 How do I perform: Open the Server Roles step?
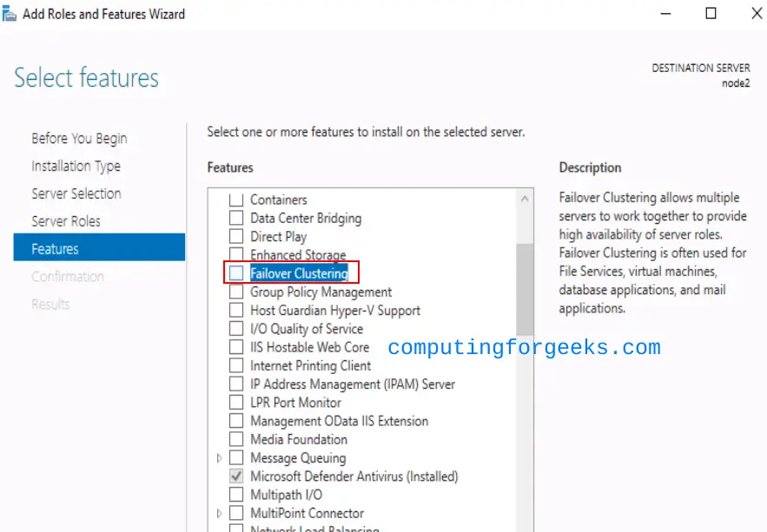coord(66,221)
